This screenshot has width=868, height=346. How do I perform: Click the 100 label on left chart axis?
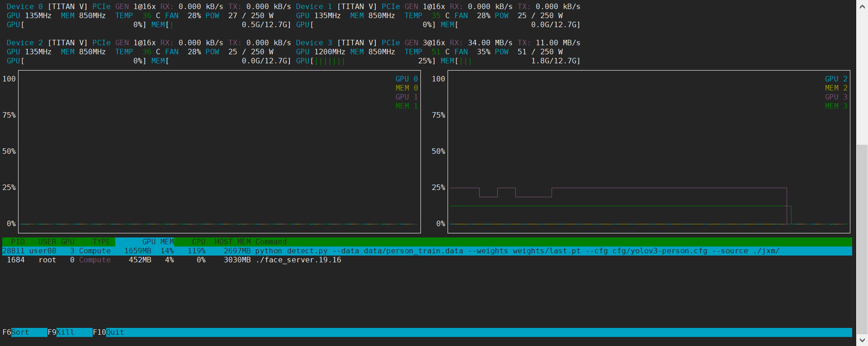pyautogui.click(x=9, y=79)
